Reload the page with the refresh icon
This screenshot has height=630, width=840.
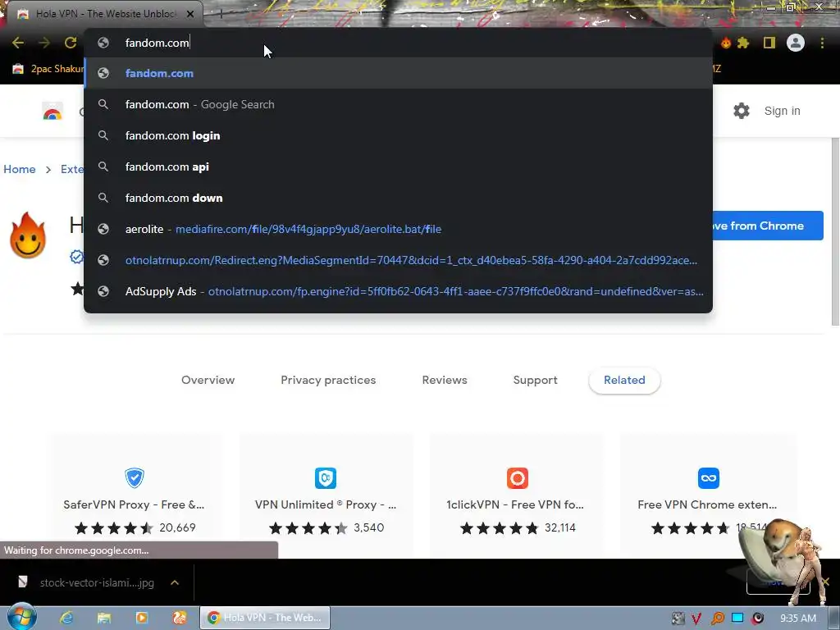coord(71,43)
